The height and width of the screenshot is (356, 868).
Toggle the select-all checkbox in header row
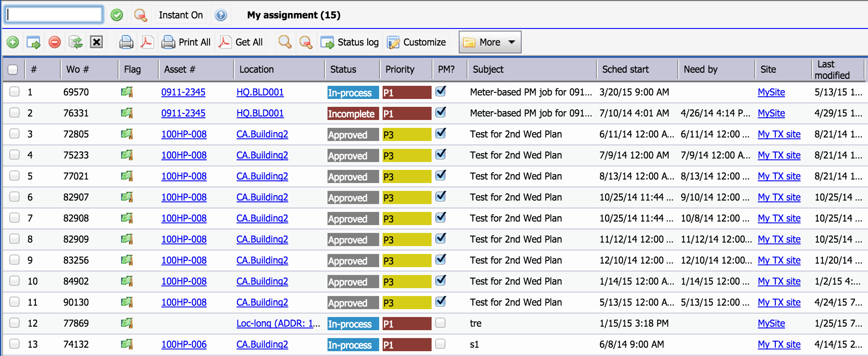(x=13, y=69)
